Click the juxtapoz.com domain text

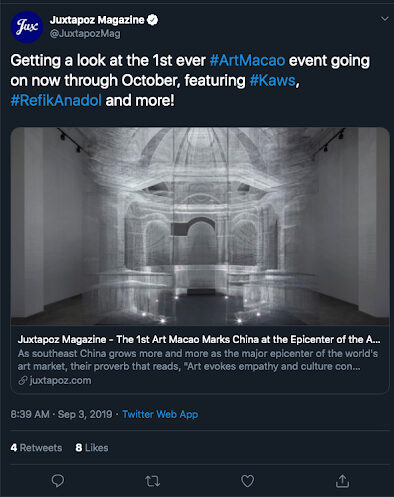click(60, 380)
